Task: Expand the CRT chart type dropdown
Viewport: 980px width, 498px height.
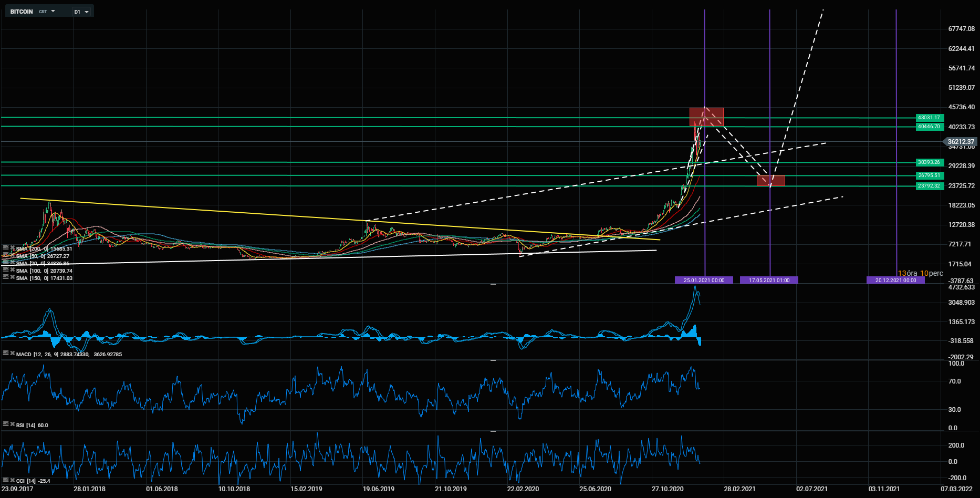Action: [x=47, y=12]
